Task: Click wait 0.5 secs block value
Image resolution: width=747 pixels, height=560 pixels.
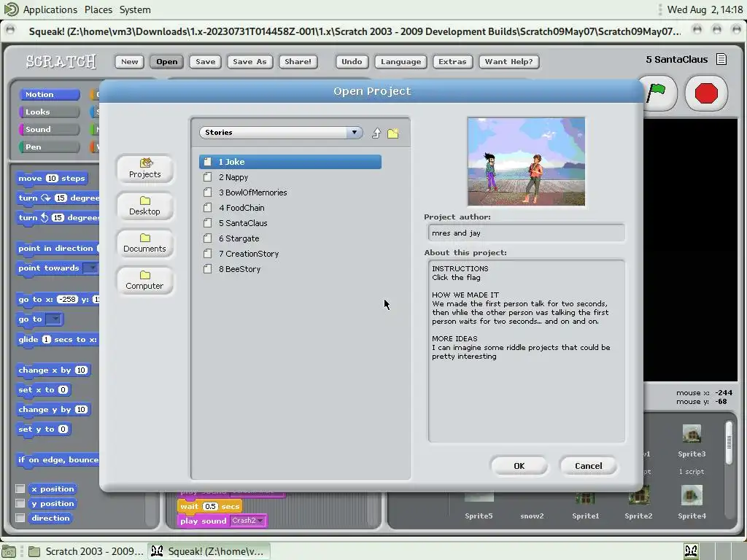Action: (210, 506)
